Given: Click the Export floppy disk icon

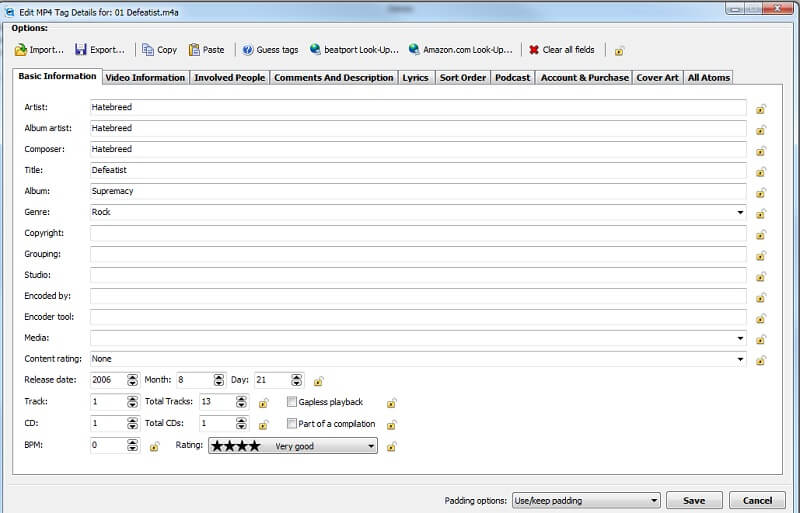Looking at the screenshot, I should point(81,49).
